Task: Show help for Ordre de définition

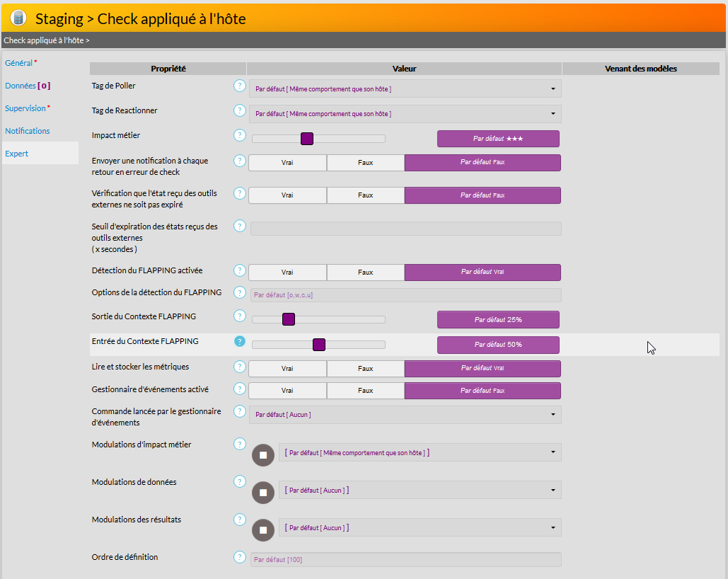Action: click(239, 557)
